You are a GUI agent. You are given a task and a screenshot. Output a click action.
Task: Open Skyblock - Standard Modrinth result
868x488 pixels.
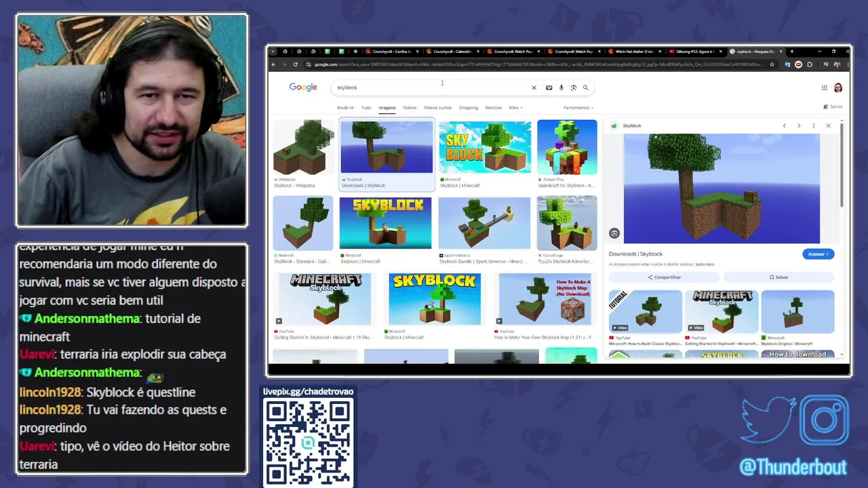(303, 230)
